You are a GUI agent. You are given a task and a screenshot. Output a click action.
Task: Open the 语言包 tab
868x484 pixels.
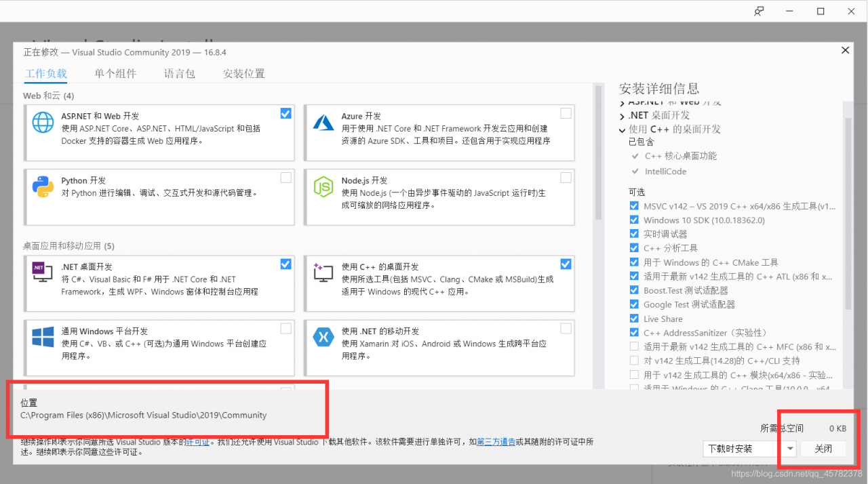coord(179,73)
